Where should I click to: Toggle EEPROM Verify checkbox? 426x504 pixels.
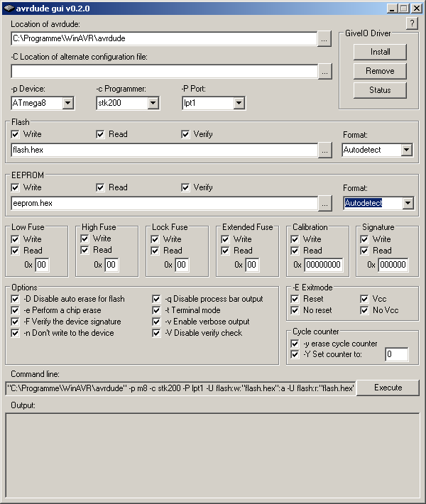[185, 187]
